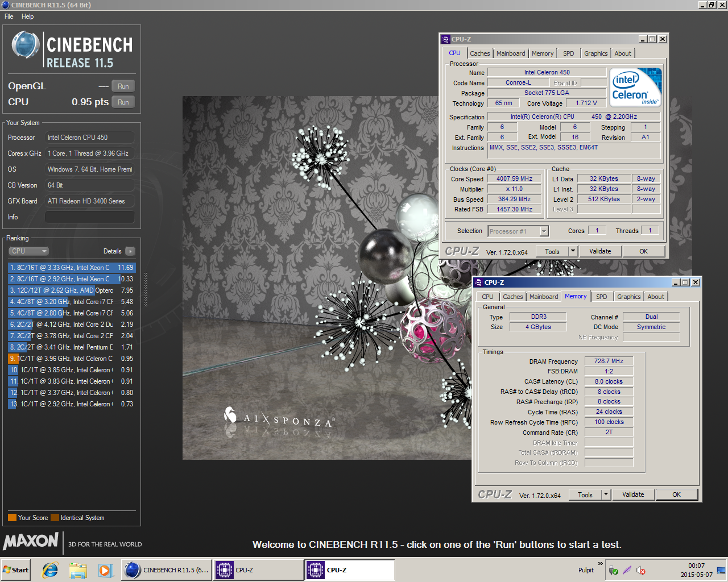The width and height of the screenshot is (728, 582).
Task: Click the purple feather tray icon
Action: coord(627,570)
